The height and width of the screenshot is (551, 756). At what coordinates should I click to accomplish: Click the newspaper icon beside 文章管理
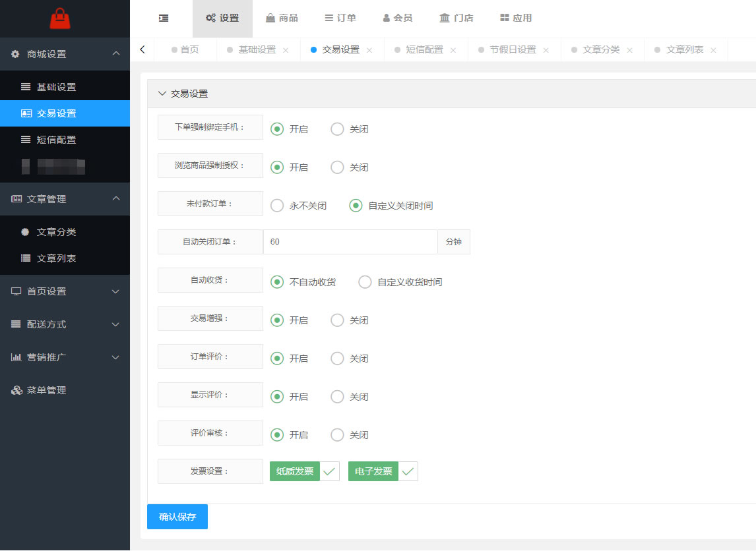click(x=16, y=199)
